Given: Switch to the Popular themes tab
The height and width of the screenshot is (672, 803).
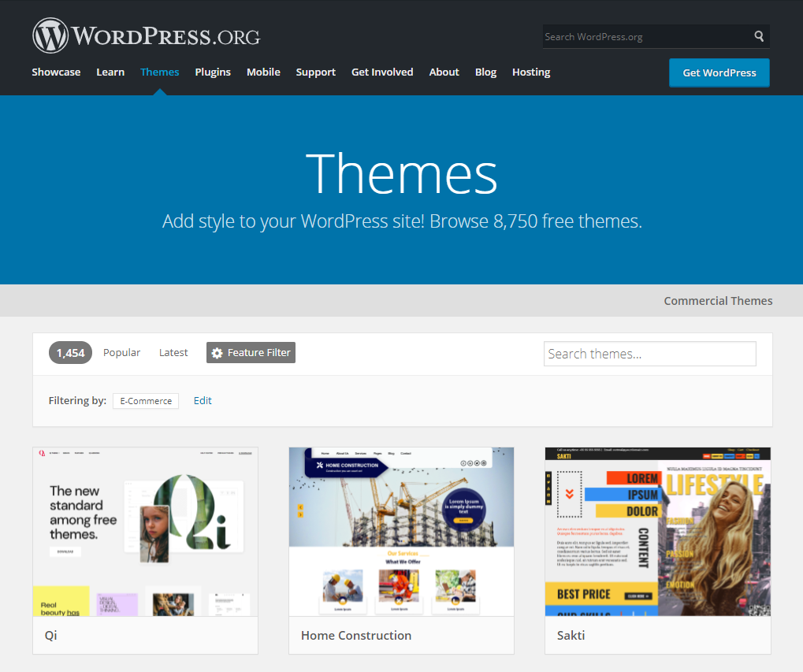Looking at the screenshot, I should click(x=121, y=353).
